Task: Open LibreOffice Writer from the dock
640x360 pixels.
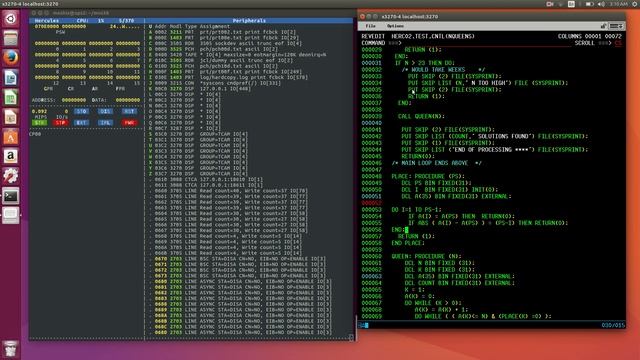Action: point(11,78)
